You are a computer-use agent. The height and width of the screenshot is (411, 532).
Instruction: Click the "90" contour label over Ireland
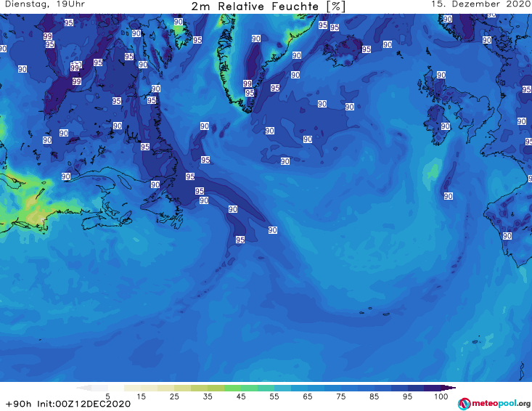click(446, 126)
